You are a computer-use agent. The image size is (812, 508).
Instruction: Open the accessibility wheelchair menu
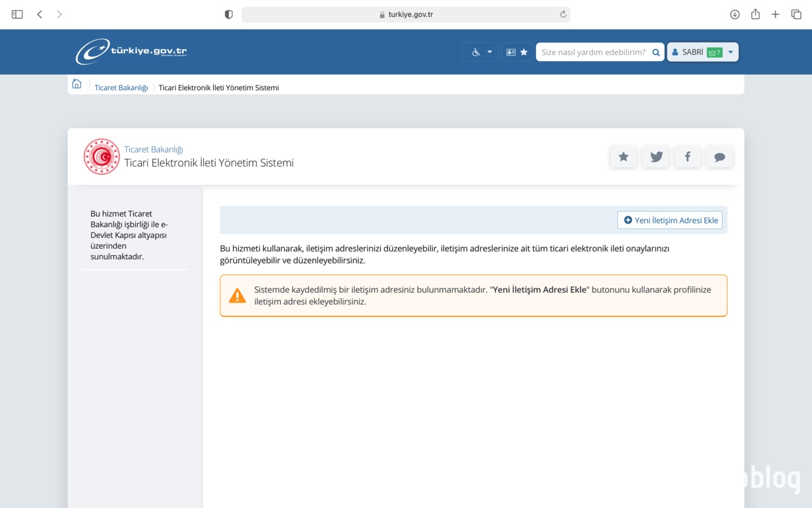[481, 52]
